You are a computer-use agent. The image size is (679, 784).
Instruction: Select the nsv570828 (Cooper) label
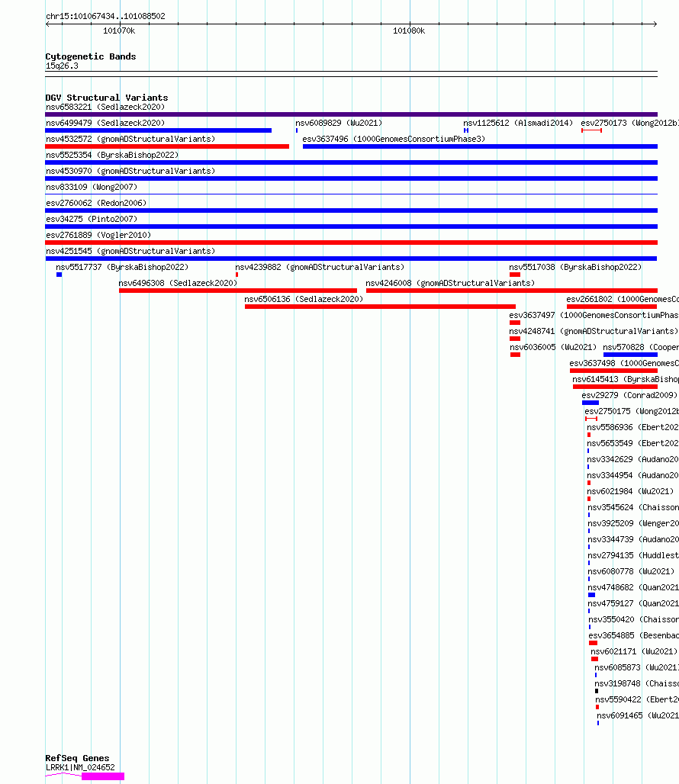[x=641, y=347]
